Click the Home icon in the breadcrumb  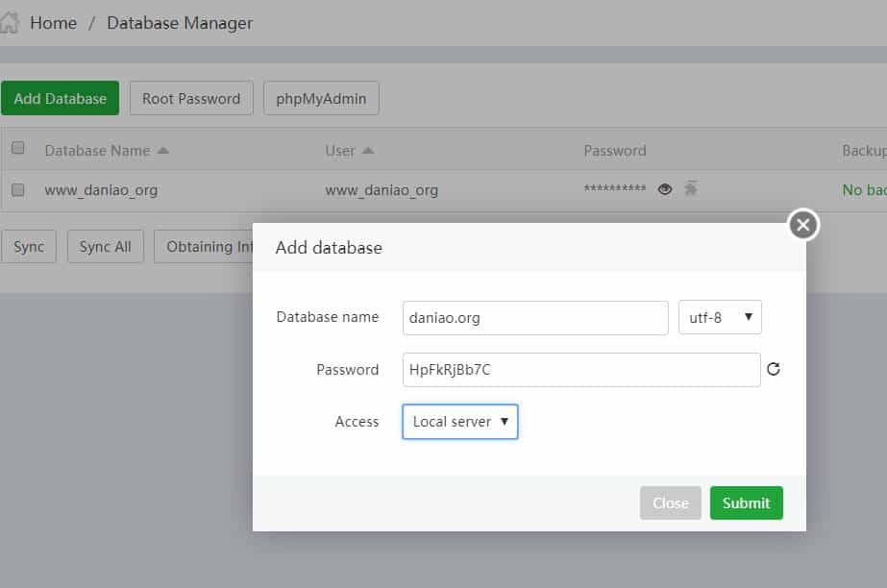click(10, 23)
